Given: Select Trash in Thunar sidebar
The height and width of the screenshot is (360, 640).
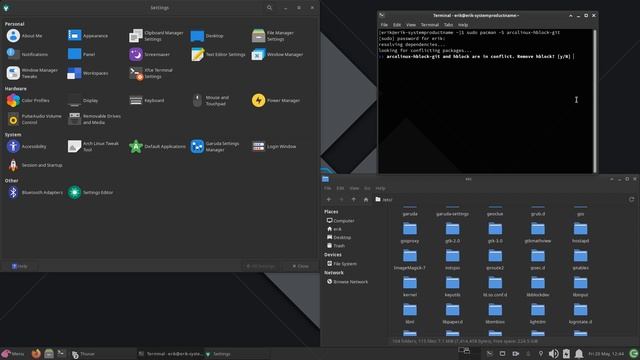Looking at the screenshot, I should pyautogui.click(x=336, y=246).
